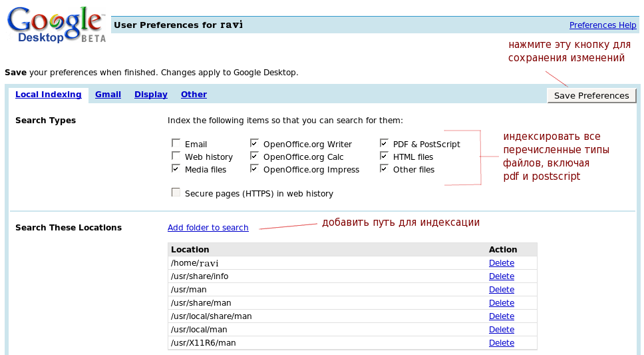Delete the /usr/share/man location
Image resolution: width=644 pixels, height=355 pixels.
502,303
